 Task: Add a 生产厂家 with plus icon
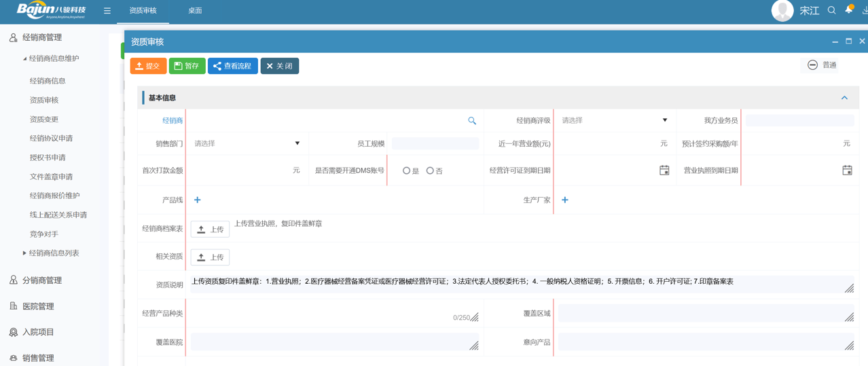click(x=565, y=200)
